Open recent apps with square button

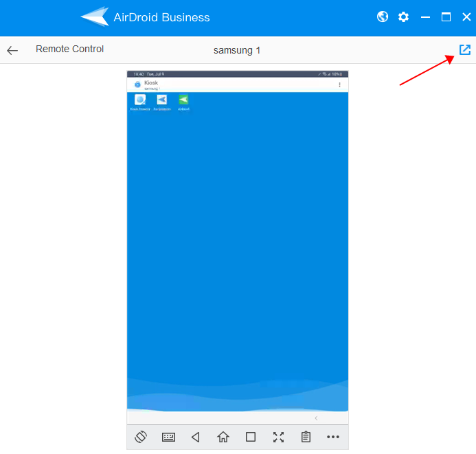(x=251, y=437)
